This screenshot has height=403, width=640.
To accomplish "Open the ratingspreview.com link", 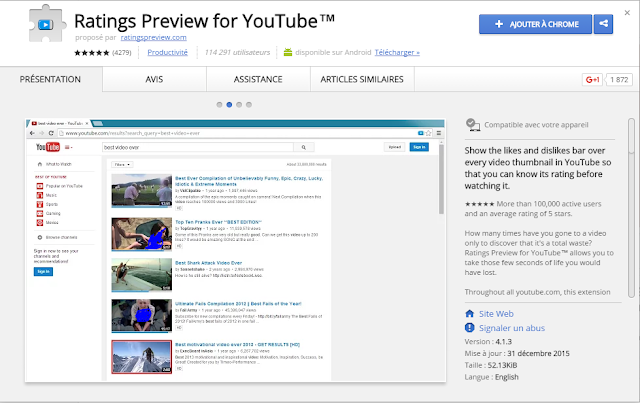I will pyautogui.click(x=153, y=38).
